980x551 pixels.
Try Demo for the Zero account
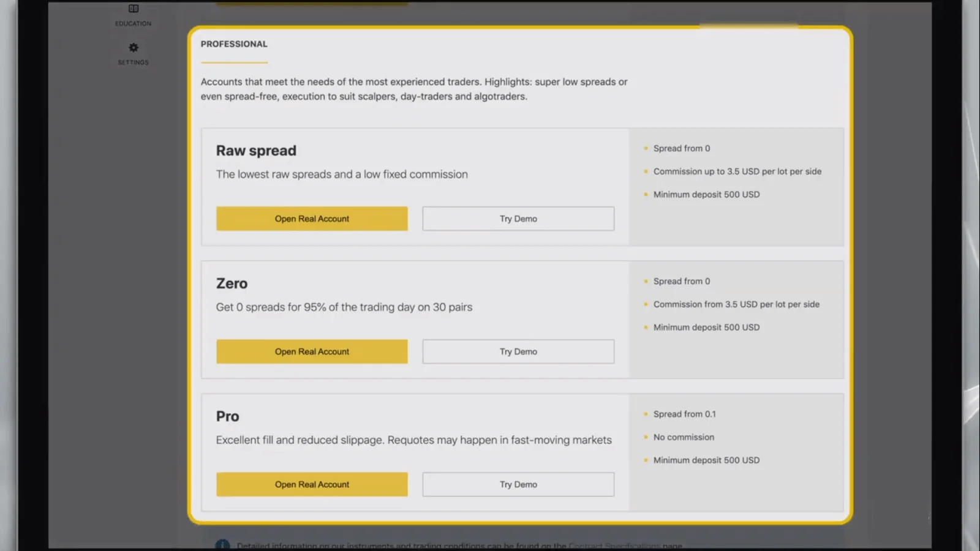coord(518,351)
